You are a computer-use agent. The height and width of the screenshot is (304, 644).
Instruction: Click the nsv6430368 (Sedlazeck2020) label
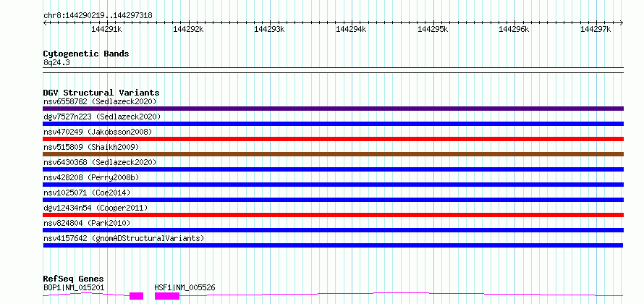[x=100, y=162]
